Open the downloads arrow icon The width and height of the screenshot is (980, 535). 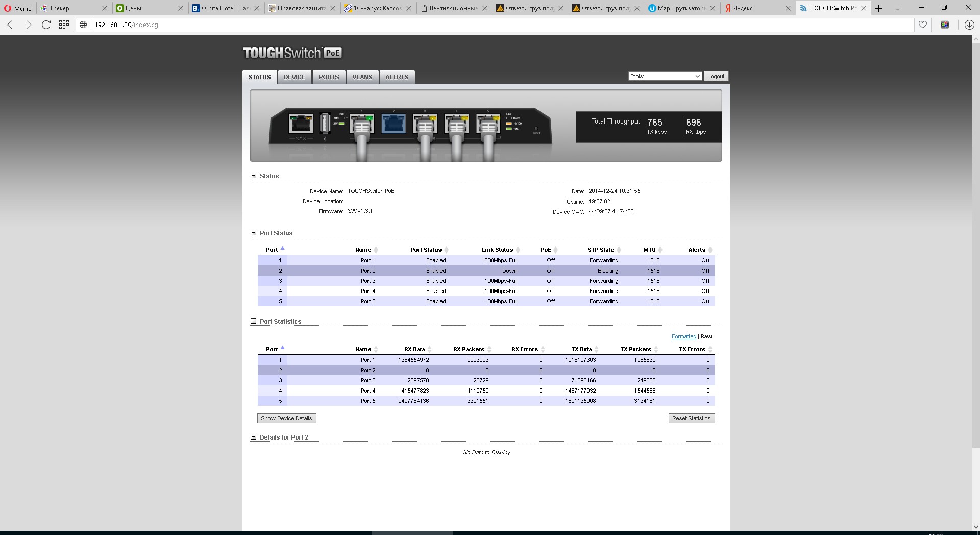point(969,25)
